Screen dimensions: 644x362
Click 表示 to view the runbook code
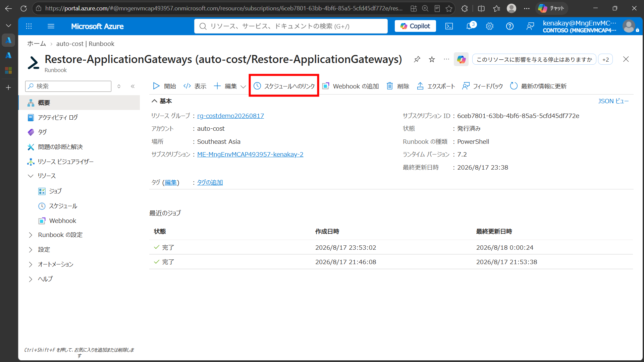[195, 86]
